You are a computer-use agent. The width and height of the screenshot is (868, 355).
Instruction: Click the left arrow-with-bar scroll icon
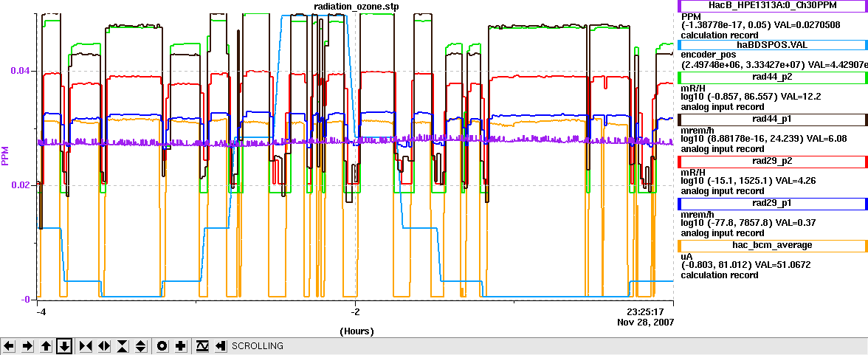click(x=220, y=346)
